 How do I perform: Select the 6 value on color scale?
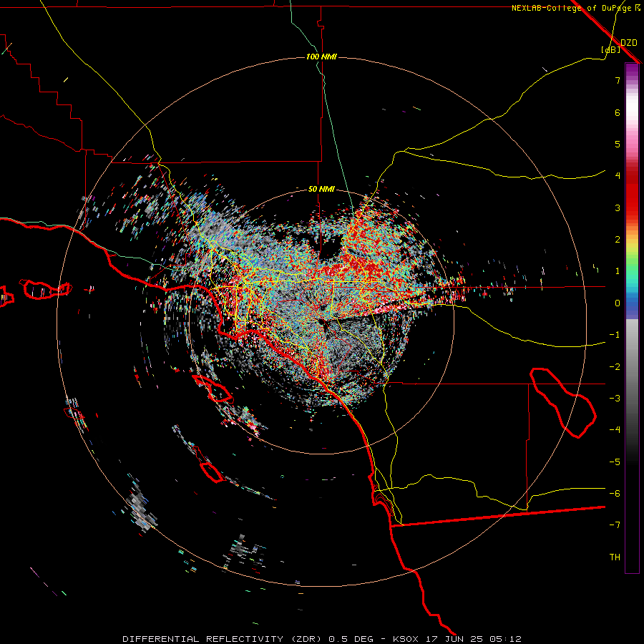pyautogui.click(x=618, y=112)
